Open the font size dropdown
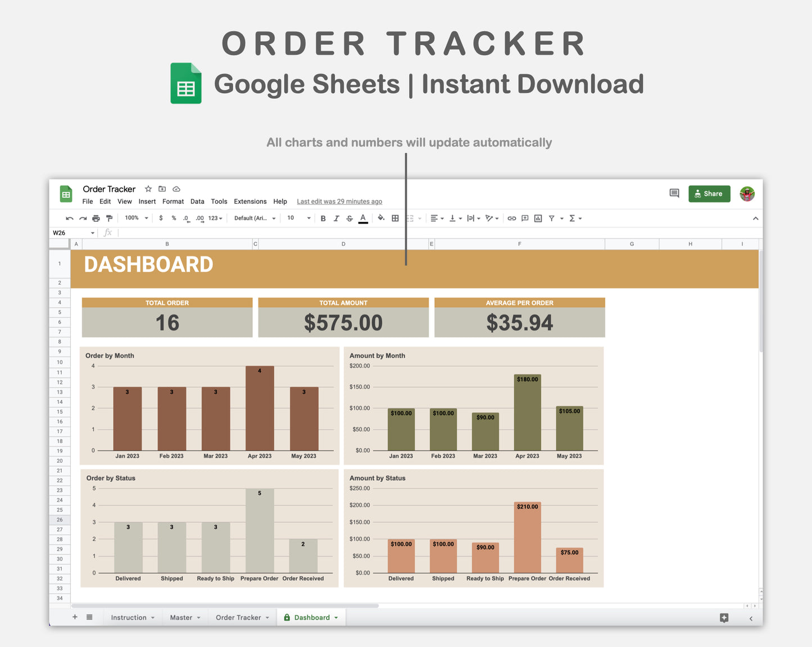Viewport: 812px width, 647px height. [x=297, y=218]
